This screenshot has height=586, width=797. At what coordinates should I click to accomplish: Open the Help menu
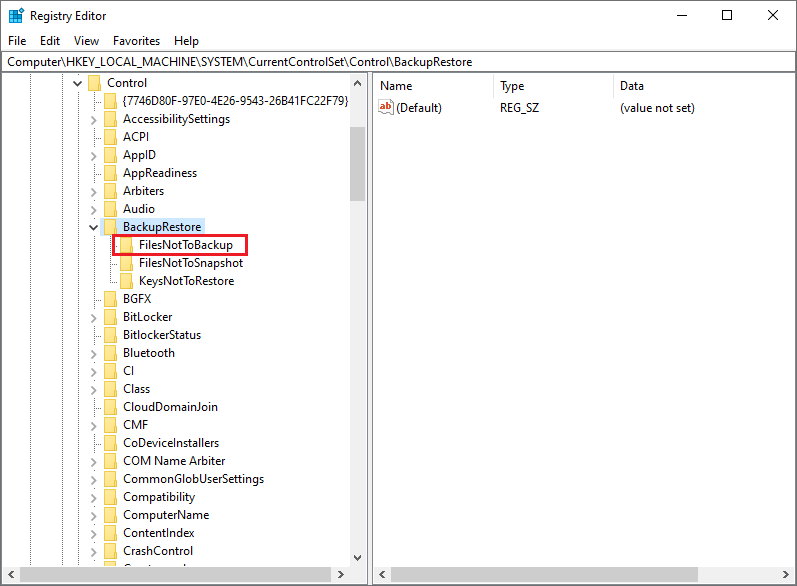186,41
